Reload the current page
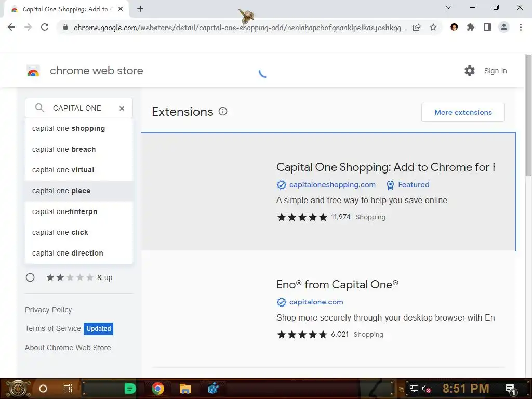The image size is (532, 399). coord(45,27)
